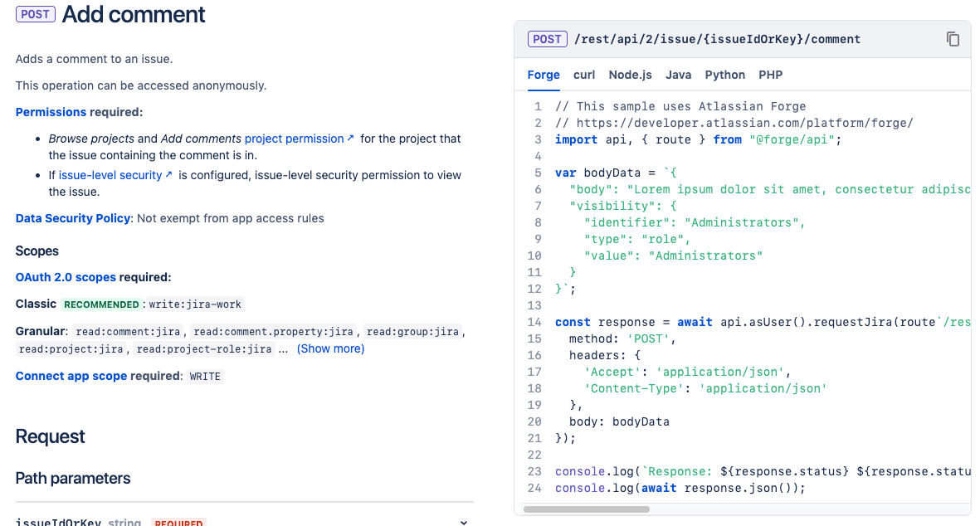Follow the issue-level security link
This screenshot has height=526, width=980.
pyautogui.click(x=110, y=176)
